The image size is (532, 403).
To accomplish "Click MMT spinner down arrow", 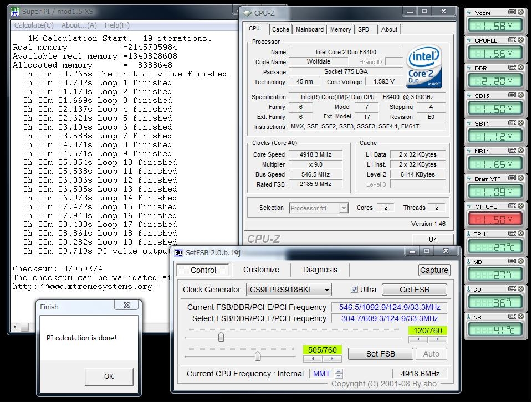I will click(339, 376).
